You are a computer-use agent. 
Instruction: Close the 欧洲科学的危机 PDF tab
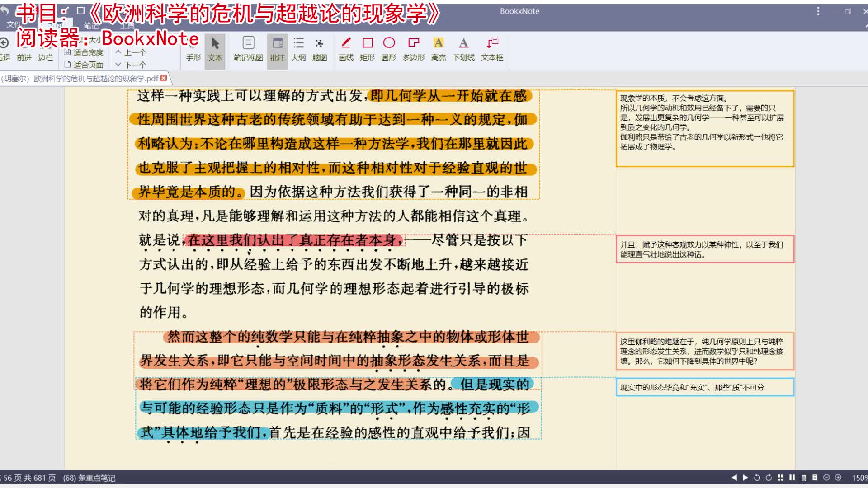point(164,78)
